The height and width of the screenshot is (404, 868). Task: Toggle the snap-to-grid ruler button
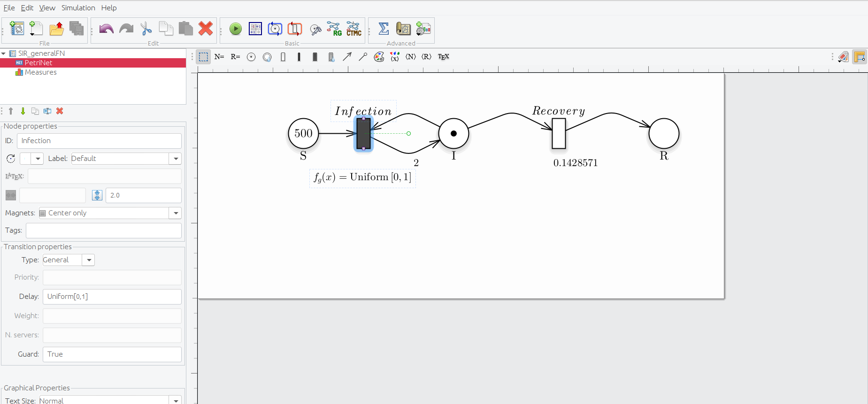point(859,57)
